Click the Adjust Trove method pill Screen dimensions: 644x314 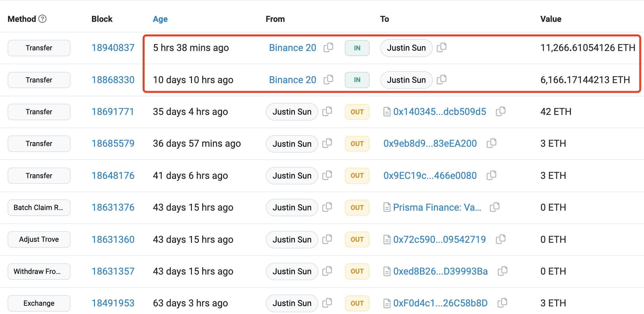tap(39, 239)
